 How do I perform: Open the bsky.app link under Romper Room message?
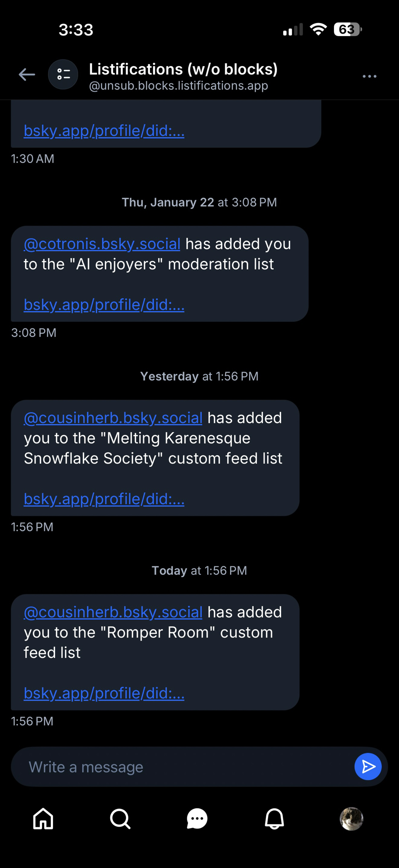pos(104,693)
